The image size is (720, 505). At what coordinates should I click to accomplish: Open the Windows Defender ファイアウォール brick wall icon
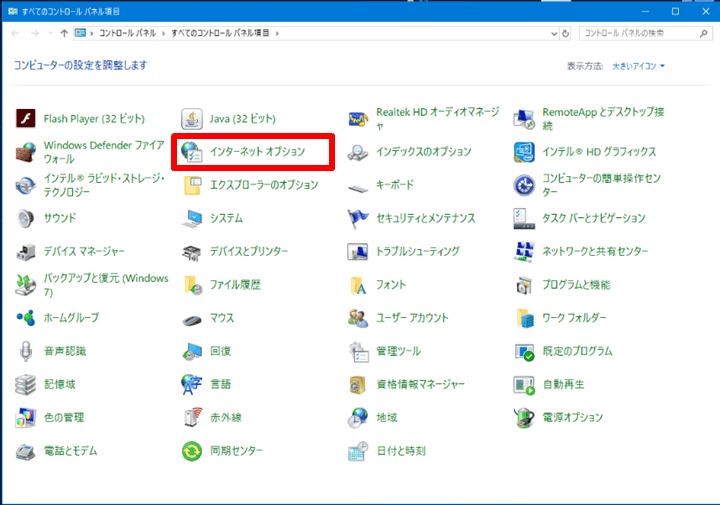coord(26,152)
